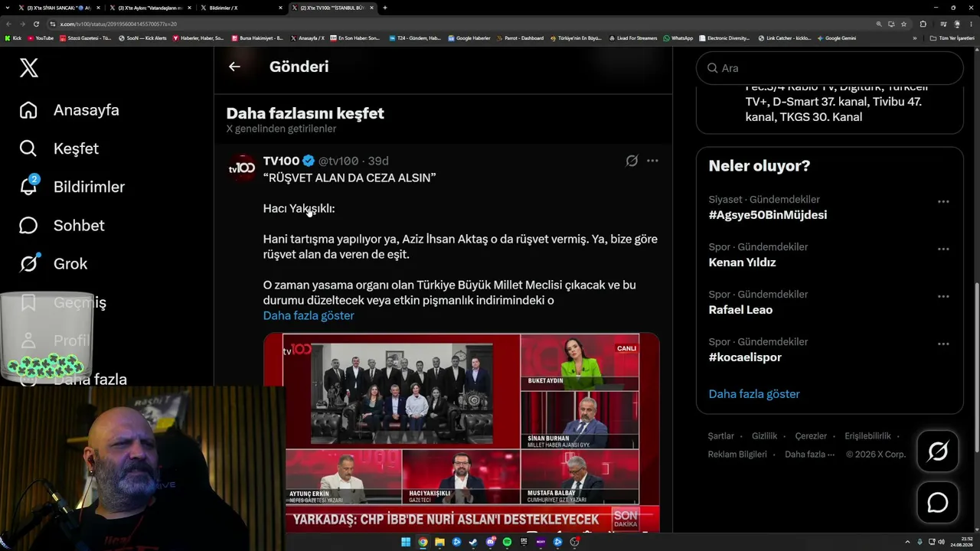
Task: Open the @tv100 handle link
Action: [x=338, y=161]
